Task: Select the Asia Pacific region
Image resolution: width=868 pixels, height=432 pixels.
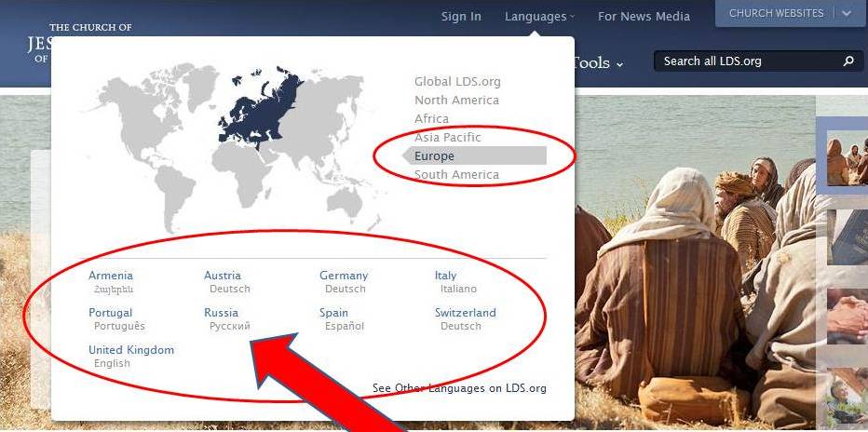Action: click(448, 138)
